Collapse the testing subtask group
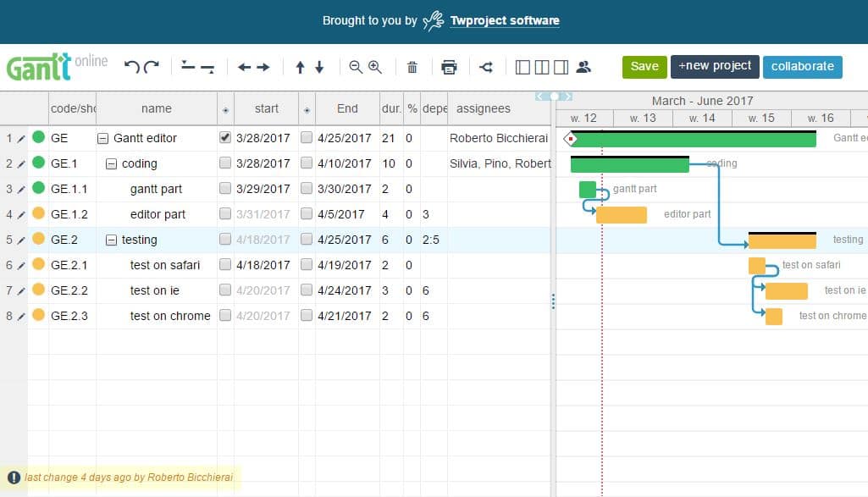 point(111,240)
